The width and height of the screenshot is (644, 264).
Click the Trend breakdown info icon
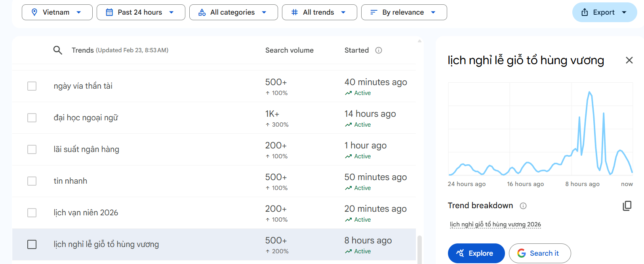click(523, 206)
